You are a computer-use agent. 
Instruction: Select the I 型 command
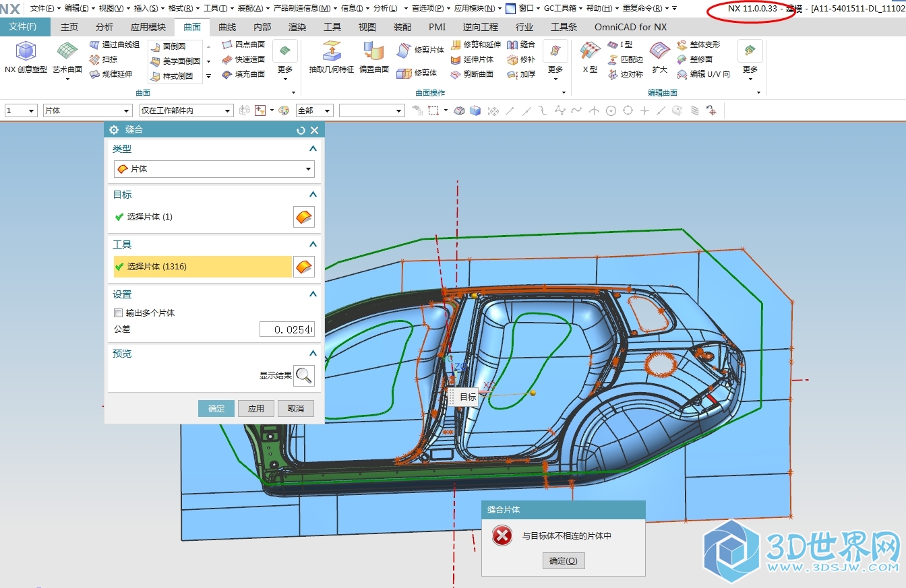pyautogui.click(x=620, y=44)
